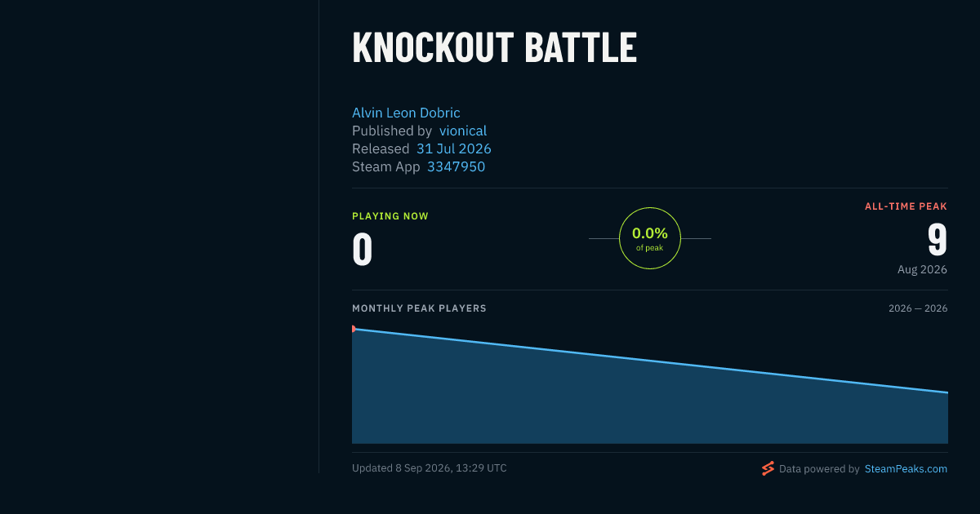Click the Monthly Peak Players heading

point(419,308)
